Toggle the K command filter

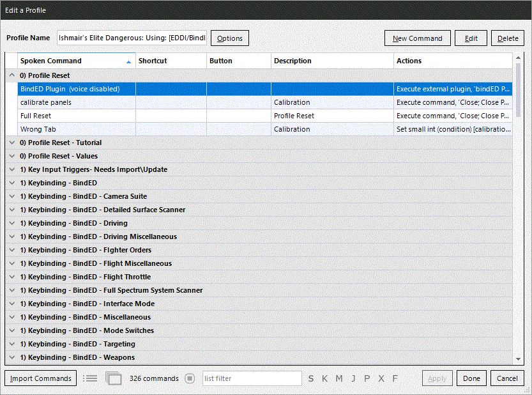(324, 378)
